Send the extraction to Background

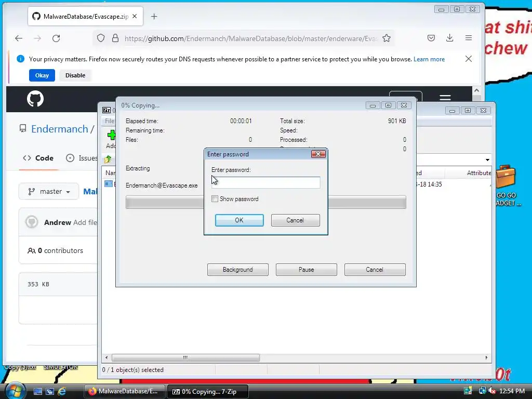(x=238, y=270)
